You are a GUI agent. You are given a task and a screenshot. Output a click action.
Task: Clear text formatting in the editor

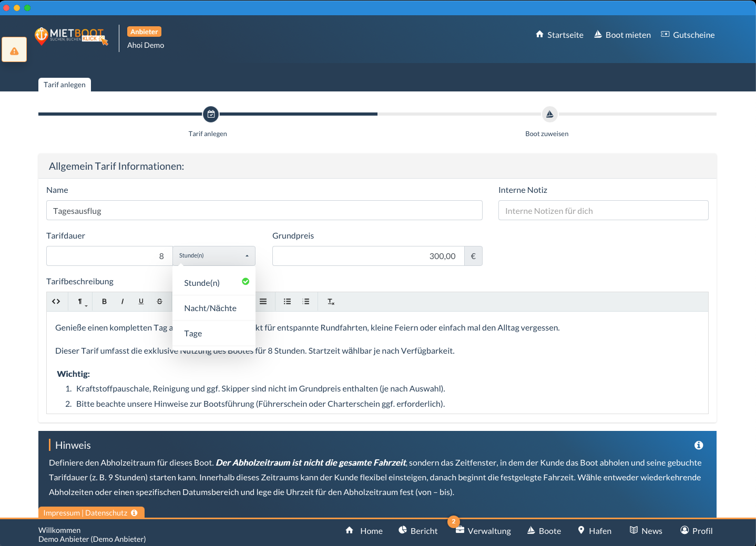click(x=331, y=302)
